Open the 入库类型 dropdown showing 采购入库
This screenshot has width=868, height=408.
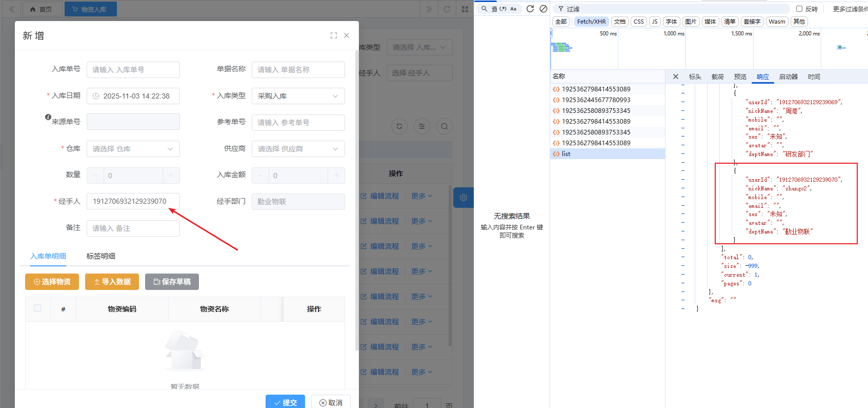click(x=298, y=96)
